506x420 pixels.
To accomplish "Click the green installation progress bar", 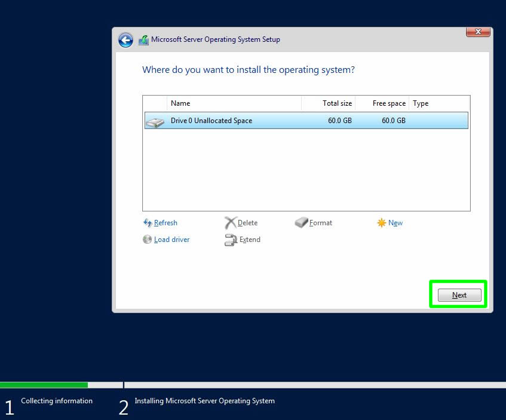I will point(44,385).
